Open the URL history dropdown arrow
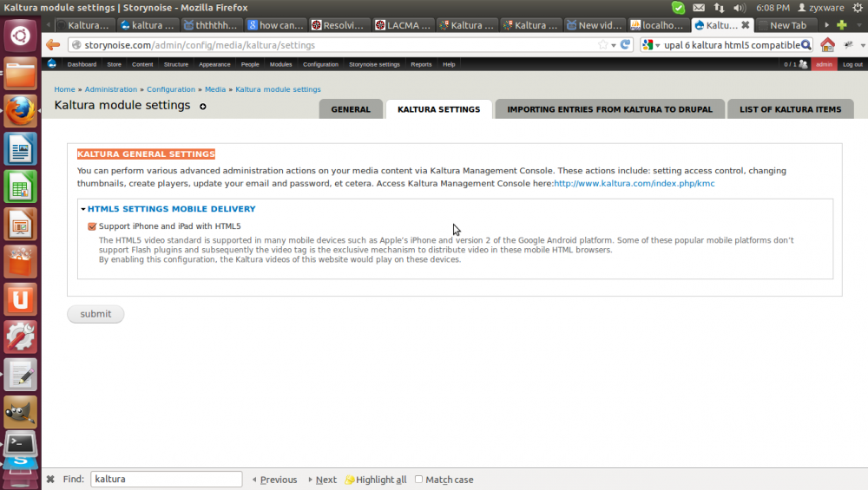Screen dimensions: 868x490 click(614, 45)
